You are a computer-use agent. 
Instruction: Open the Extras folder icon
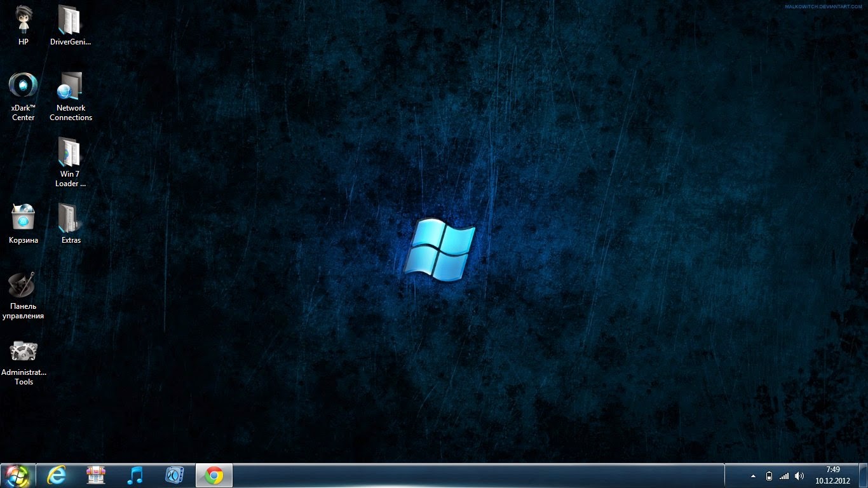point(71,224)
